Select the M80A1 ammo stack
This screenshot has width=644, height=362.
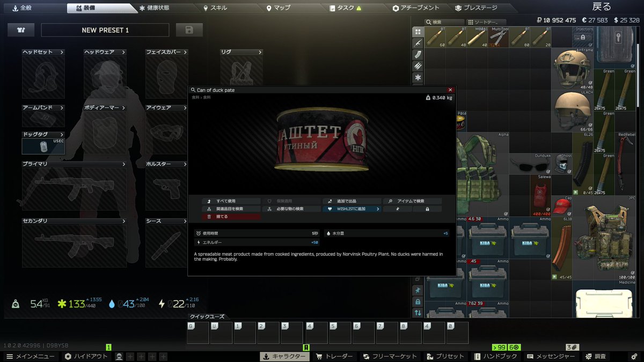477,37
